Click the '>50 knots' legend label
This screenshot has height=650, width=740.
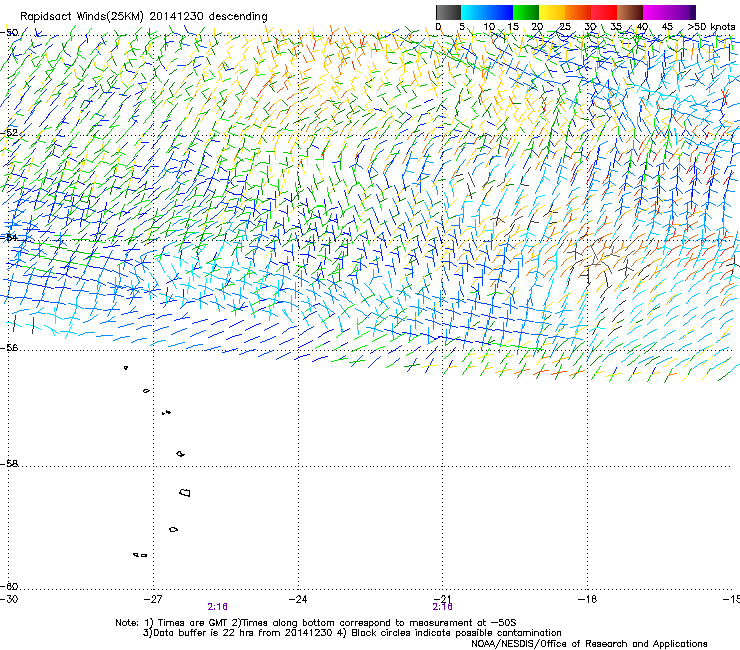tap(711, 26)
